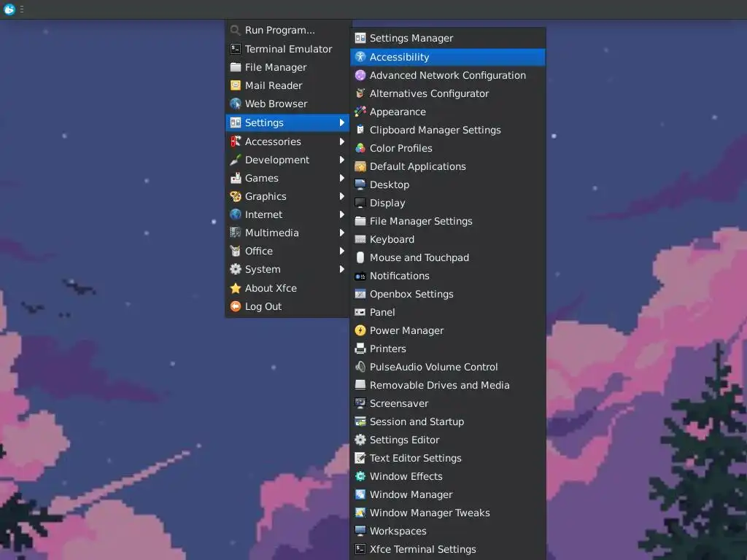
Task: Click the Log Out icon
Action: (x=236, y=306)
